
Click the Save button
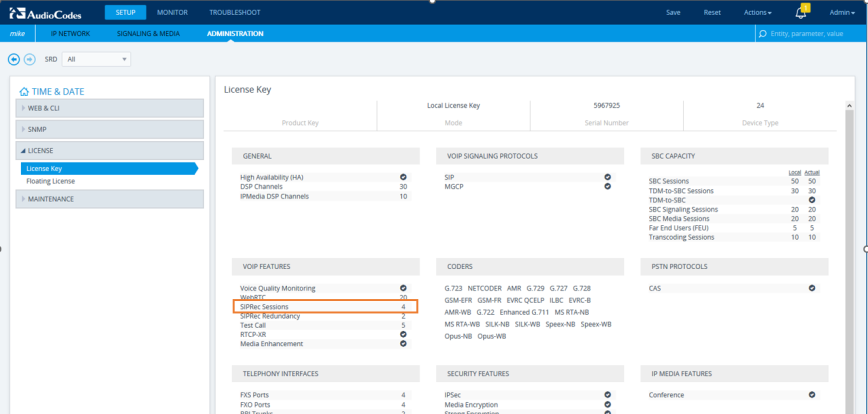673,12
